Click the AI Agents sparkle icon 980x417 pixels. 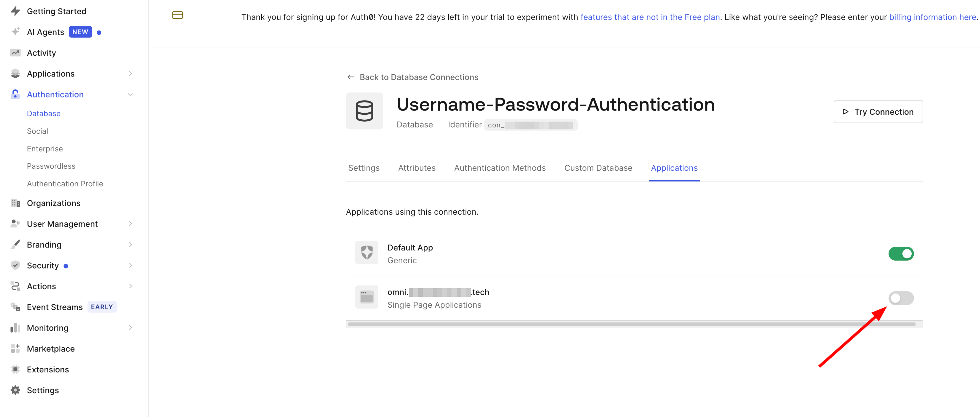pos(15,32)
